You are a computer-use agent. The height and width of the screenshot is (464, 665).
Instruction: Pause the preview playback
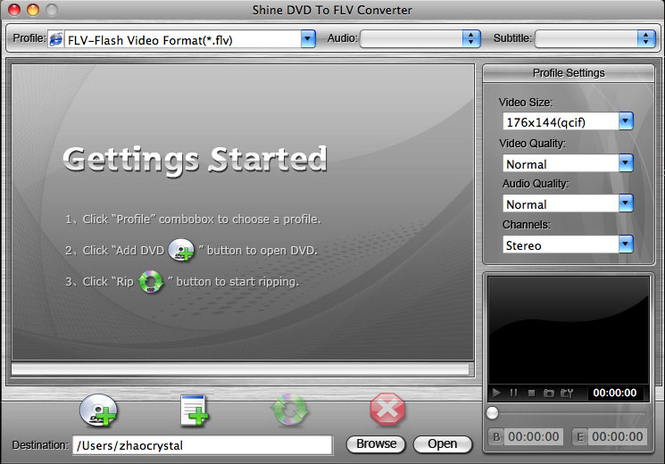[x=513, y=393]
